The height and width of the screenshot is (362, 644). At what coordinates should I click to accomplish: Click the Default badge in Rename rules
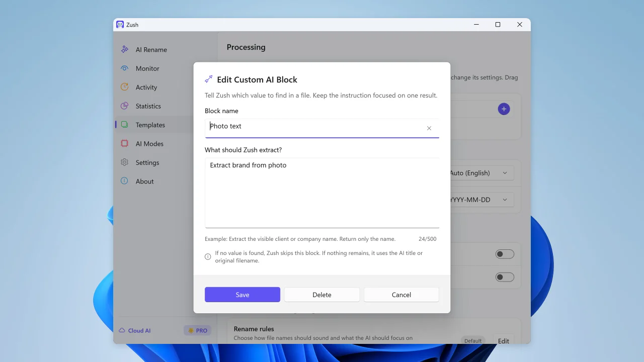pyautogui.click(x=473, y=340)
